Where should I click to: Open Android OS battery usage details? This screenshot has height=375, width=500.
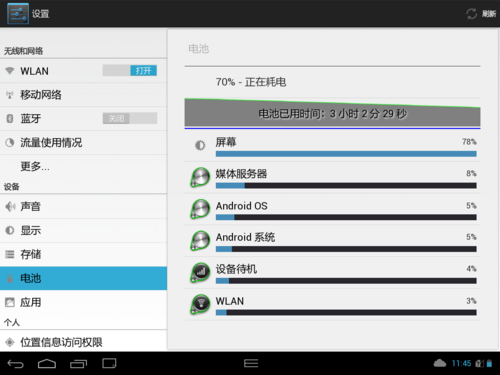(332, 210)
